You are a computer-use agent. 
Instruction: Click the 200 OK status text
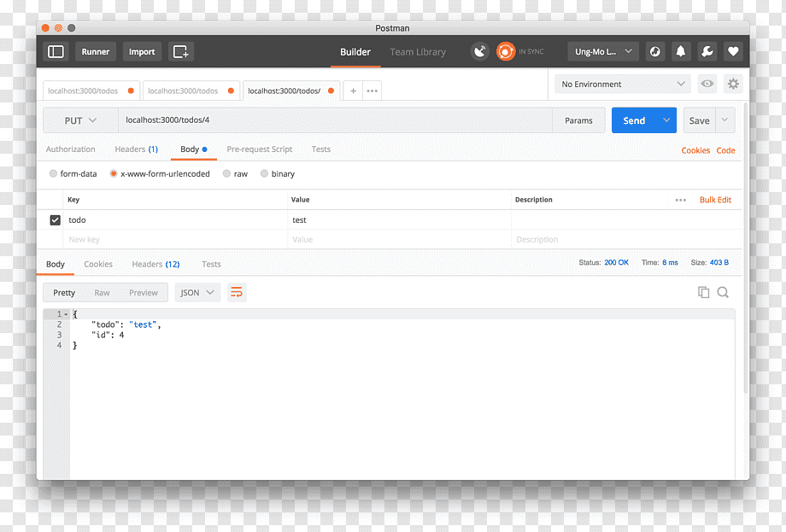point(616,262)
